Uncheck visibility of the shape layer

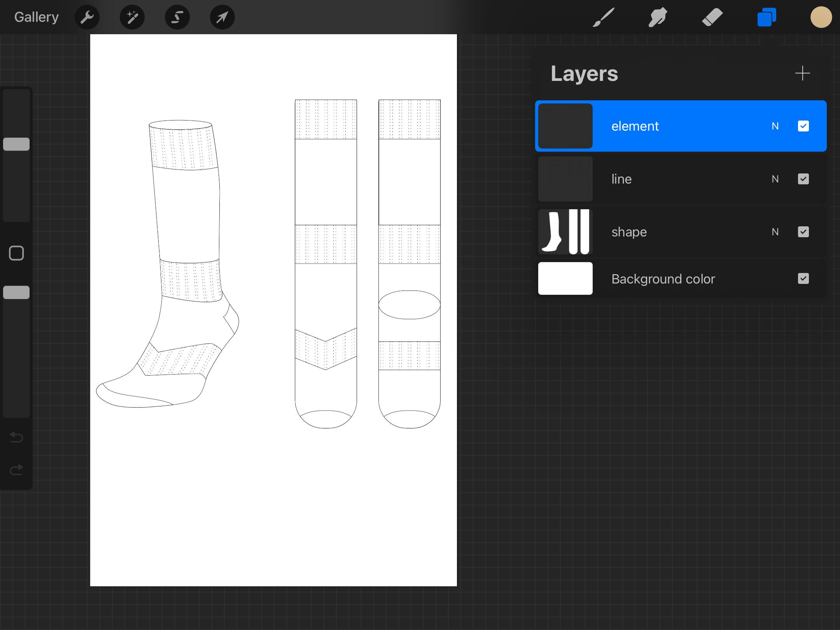tap(803, 232)
